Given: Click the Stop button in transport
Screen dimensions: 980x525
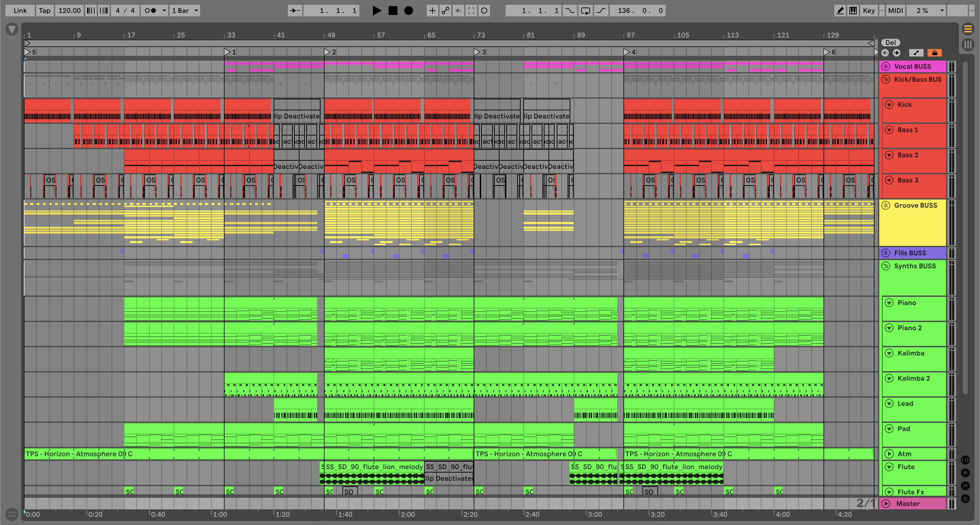Looking at the screenshot, I should (x=393, y=10).
